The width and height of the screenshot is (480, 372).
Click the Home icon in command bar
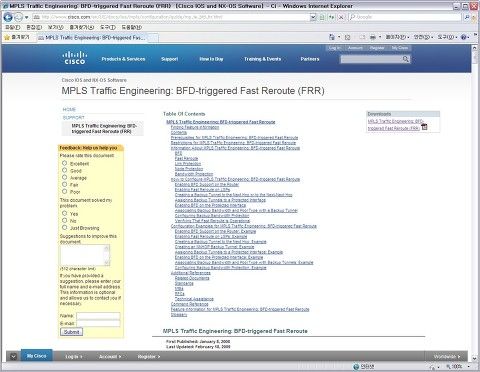332,37
